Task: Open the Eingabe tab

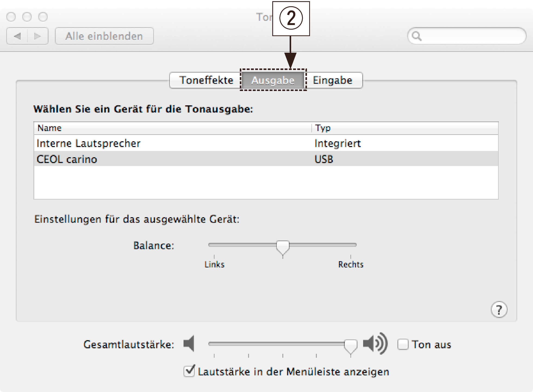Action: (333, 80)
